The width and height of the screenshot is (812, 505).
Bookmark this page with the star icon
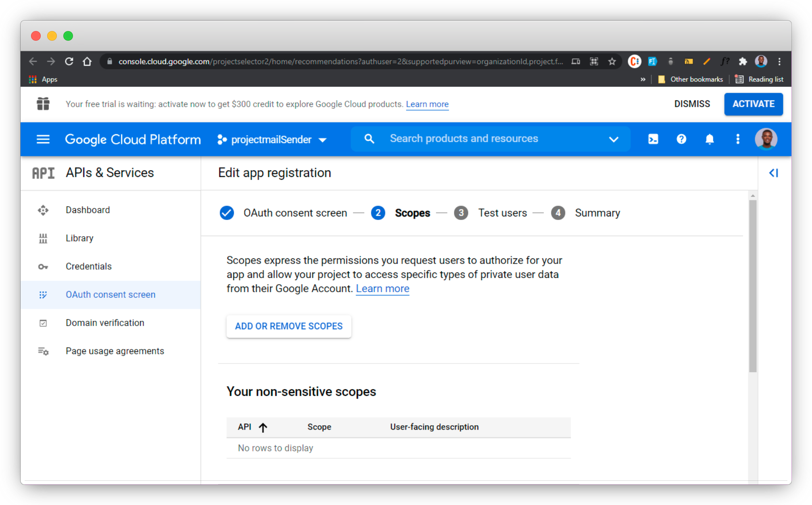pos(612,61)
